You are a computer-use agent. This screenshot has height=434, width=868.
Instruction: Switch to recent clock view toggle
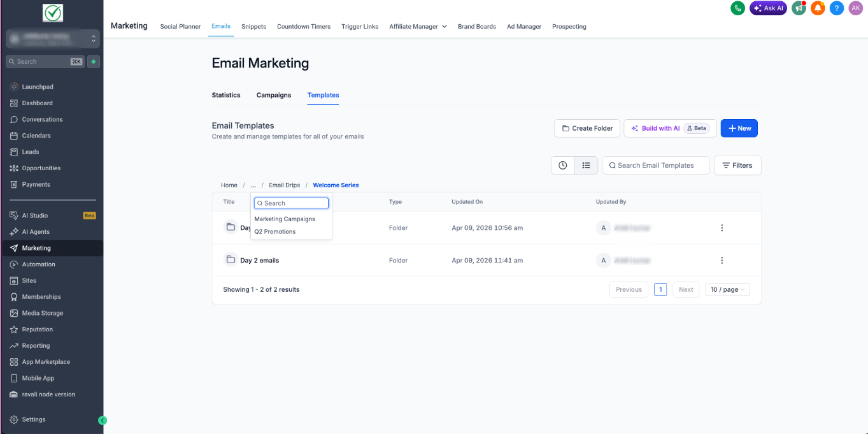(x=563, y=165)
